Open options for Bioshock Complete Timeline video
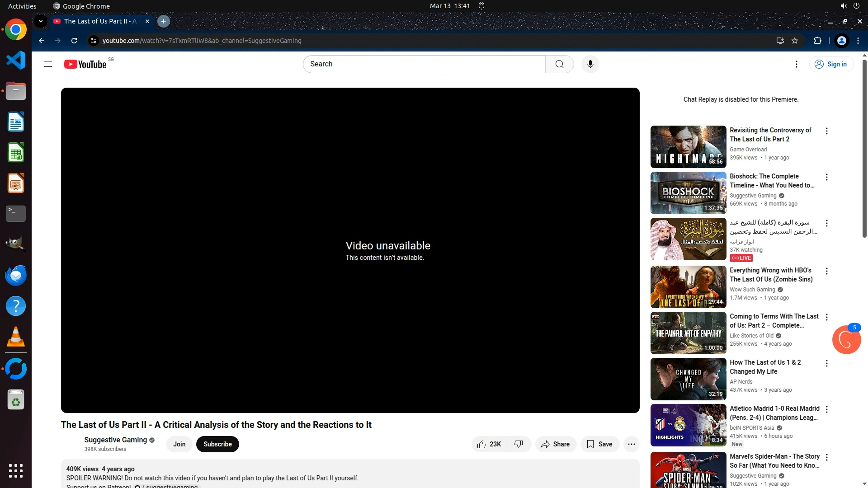 [x=826, y=177]
